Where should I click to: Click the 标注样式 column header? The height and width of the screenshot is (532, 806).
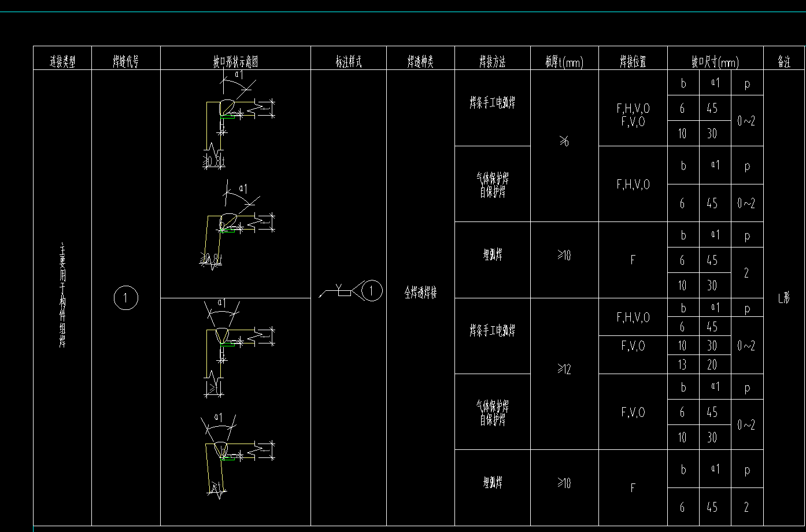[x=349, y=62]
